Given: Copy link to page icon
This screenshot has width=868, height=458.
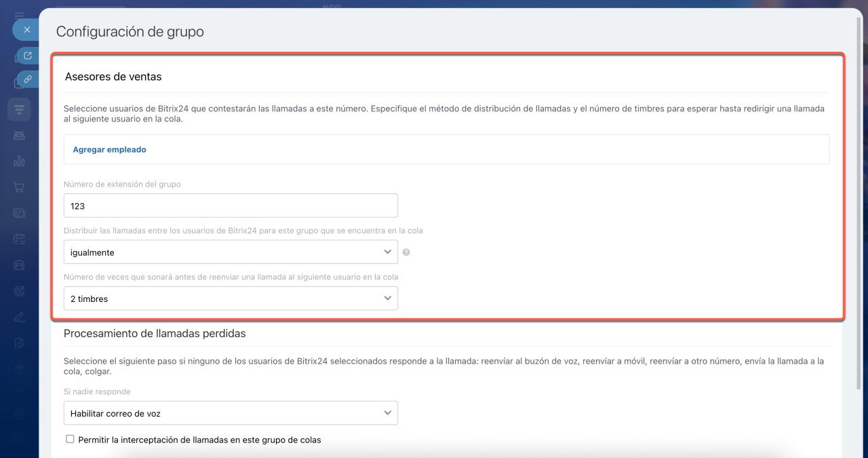Looking at the screenshot, I should (28, 79).
